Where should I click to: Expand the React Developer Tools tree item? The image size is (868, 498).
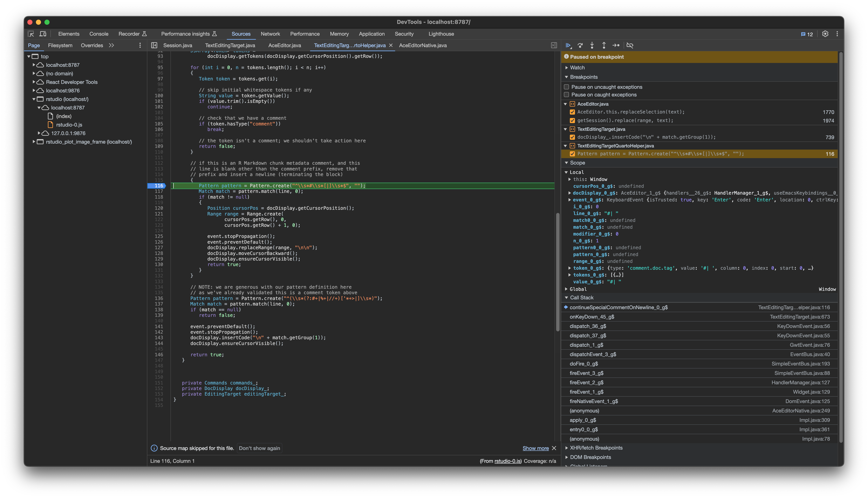[x=34, y=82]
